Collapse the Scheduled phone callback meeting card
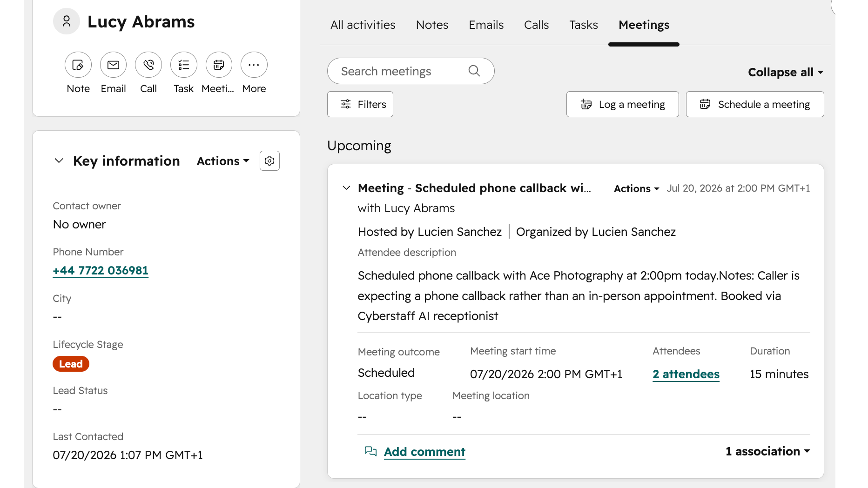Screen dimensions: 868x488 [x=346, y=188]
